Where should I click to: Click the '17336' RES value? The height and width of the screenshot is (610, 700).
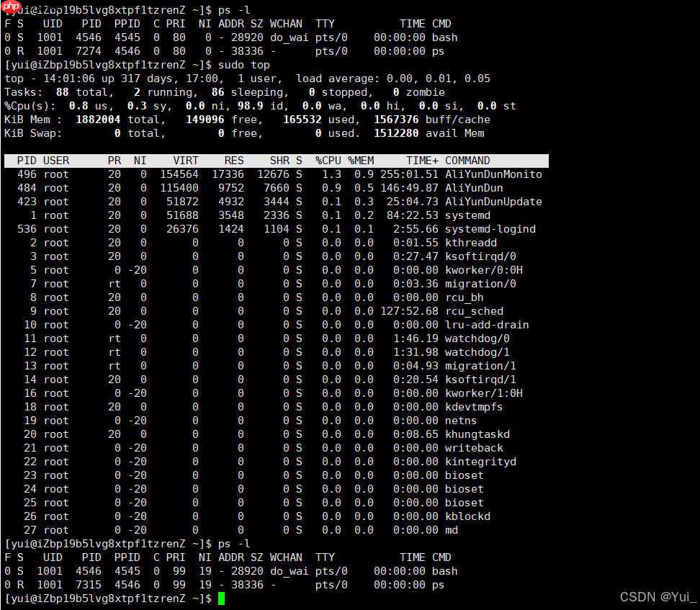(x=228, y=174)
